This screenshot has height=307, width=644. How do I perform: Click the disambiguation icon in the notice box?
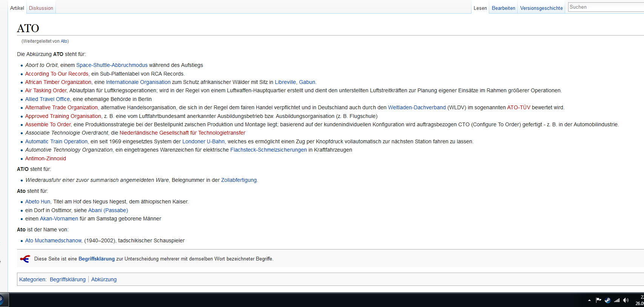click(25, 259)
